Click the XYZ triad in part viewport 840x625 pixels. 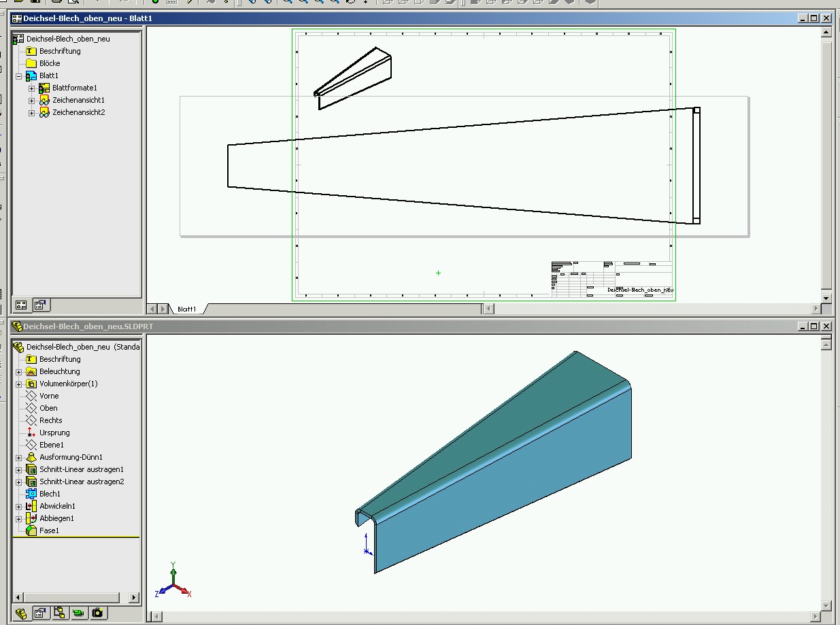pos(173,580)
